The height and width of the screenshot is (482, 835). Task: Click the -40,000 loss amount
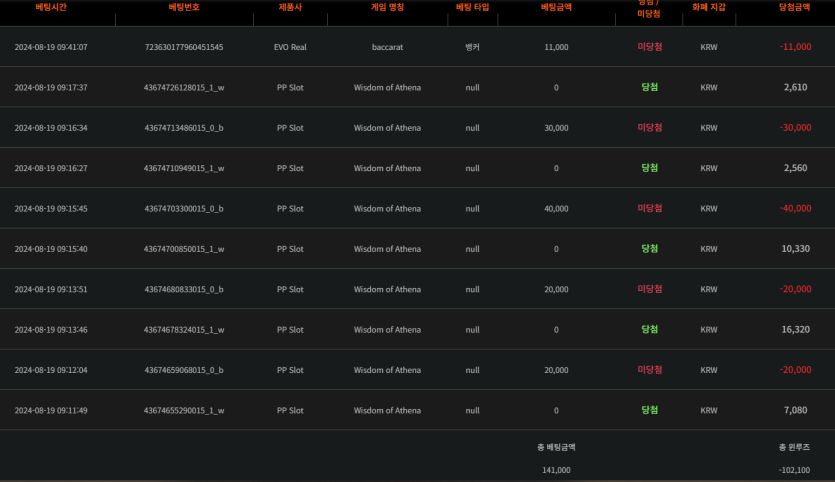click(x=795, y=209)
